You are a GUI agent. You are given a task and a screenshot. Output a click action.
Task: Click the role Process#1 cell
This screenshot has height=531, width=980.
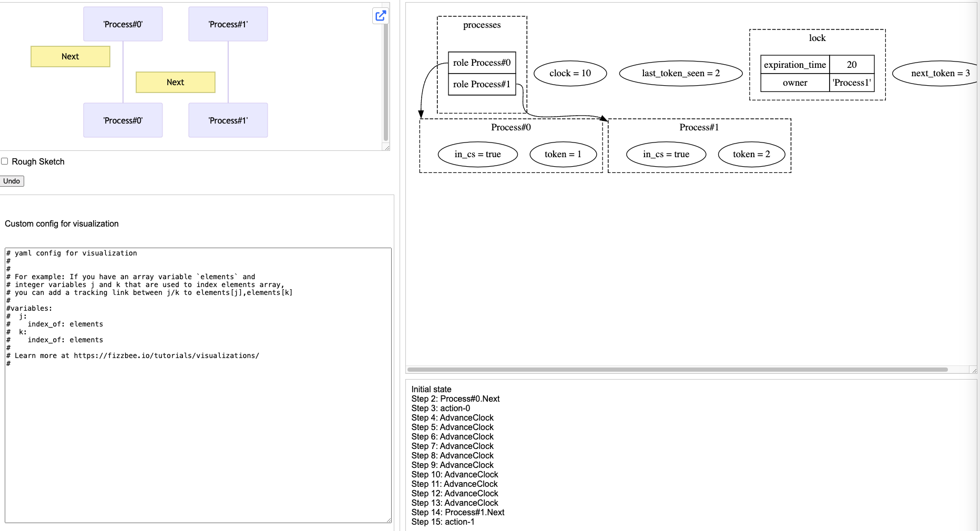[x=482, y=85]
